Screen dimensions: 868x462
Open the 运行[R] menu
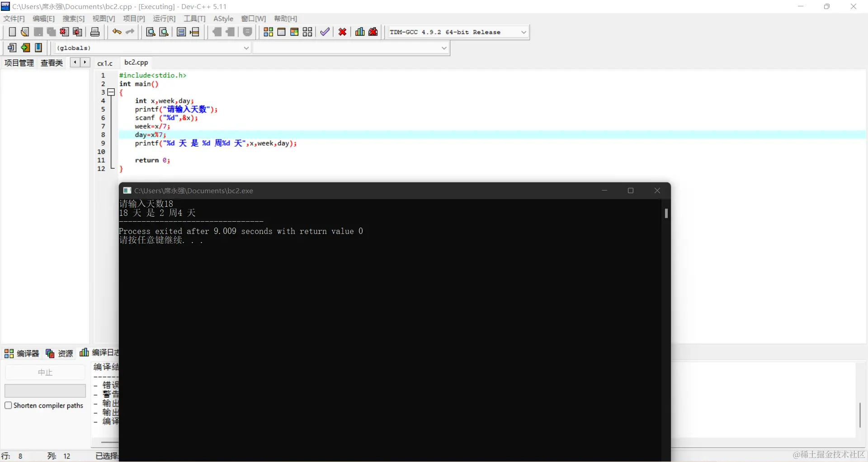(165, 19)
